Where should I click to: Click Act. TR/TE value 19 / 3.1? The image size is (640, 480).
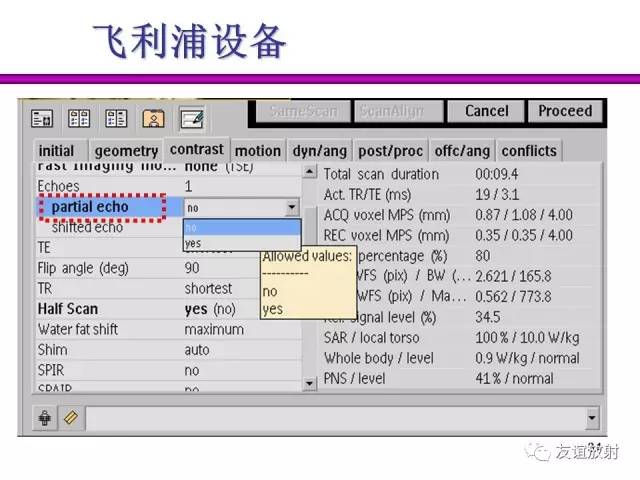click(497, 195)
